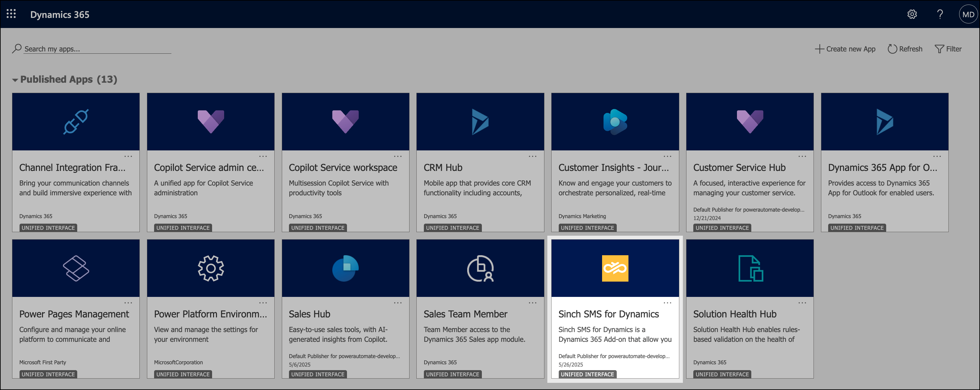Viewport: 980px width, 390px height.
Task: Open Sales Team Member app icon
Action: point(480,268)
